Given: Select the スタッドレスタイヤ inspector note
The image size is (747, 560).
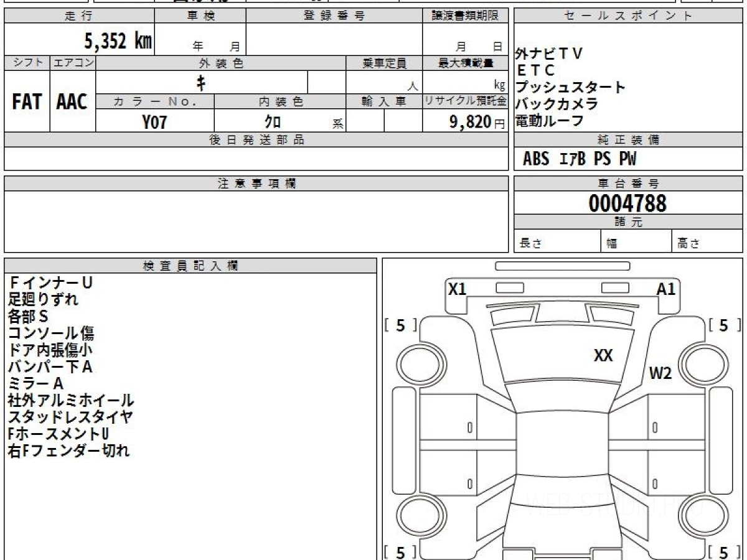Looking at the screenshot, I should pos(70,417).
